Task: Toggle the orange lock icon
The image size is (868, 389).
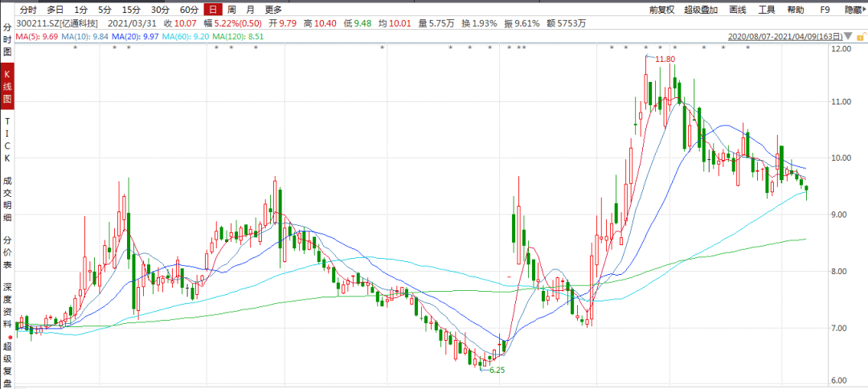Action: [860, 37]
